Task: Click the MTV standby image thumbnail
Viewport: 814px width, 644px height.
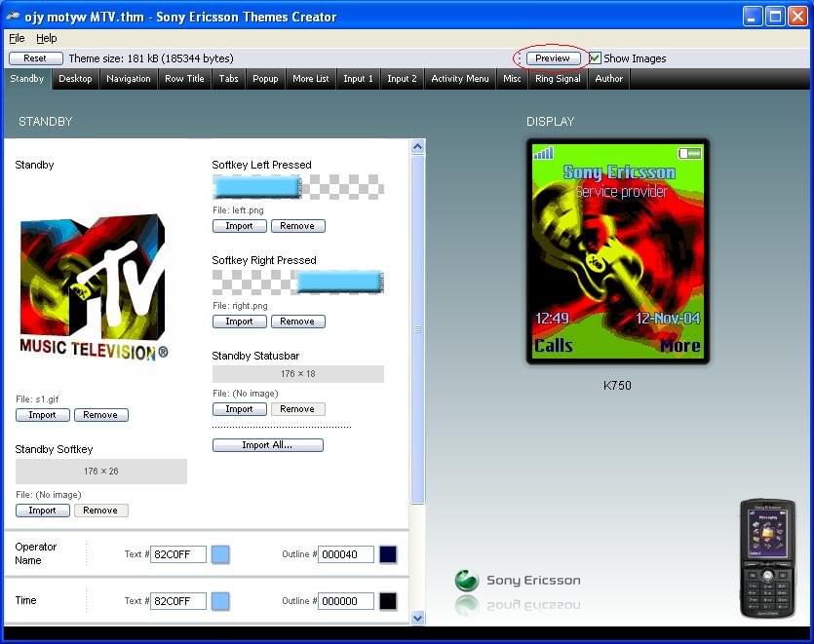Action: pyautogui.click(x=94, y=287)
